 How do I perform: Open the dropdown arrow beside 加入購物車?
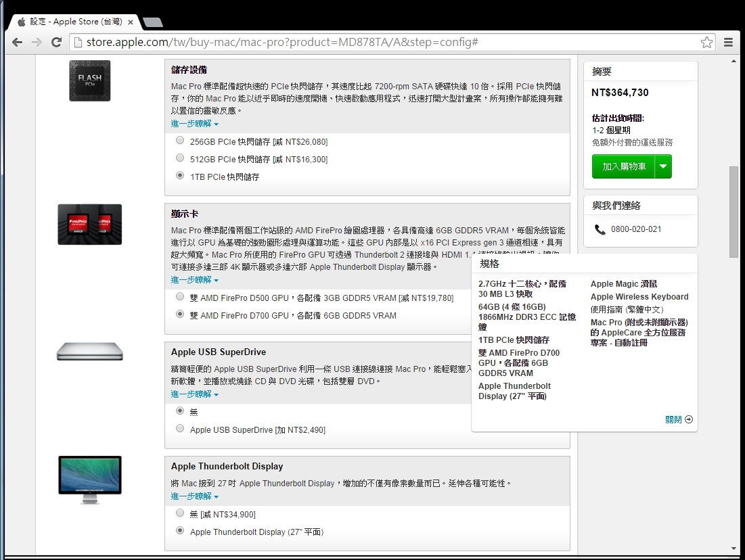tap(663, 166)
